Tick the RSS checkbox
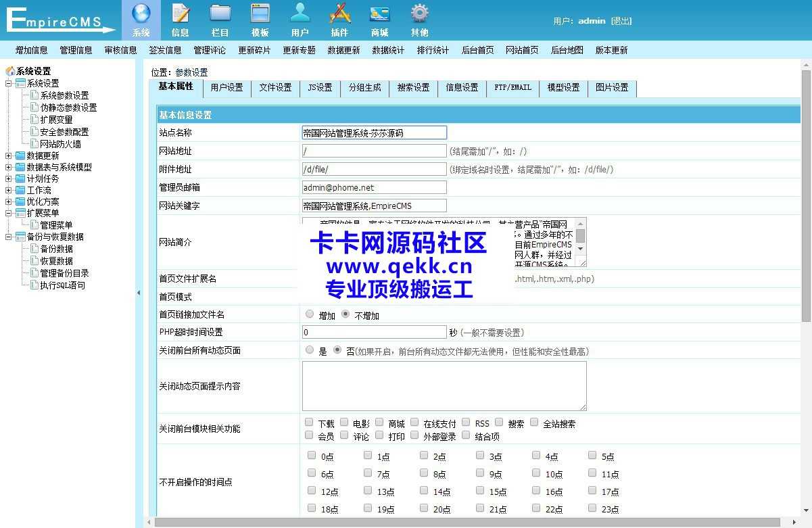The image size is (812, 528). pyautogui.click(x=466, y=422)
